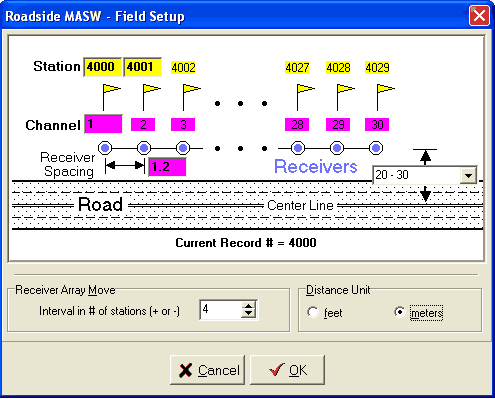The height and width of the screenshot is (399, 495).
Task: Click the receiver circle under channel 28
Action: click(298, 148)
